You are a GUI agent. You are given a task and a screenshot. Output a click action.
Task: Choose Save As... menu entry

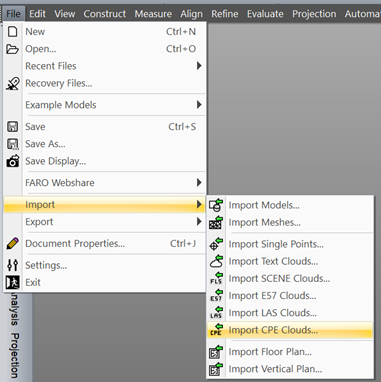[105, 144]
